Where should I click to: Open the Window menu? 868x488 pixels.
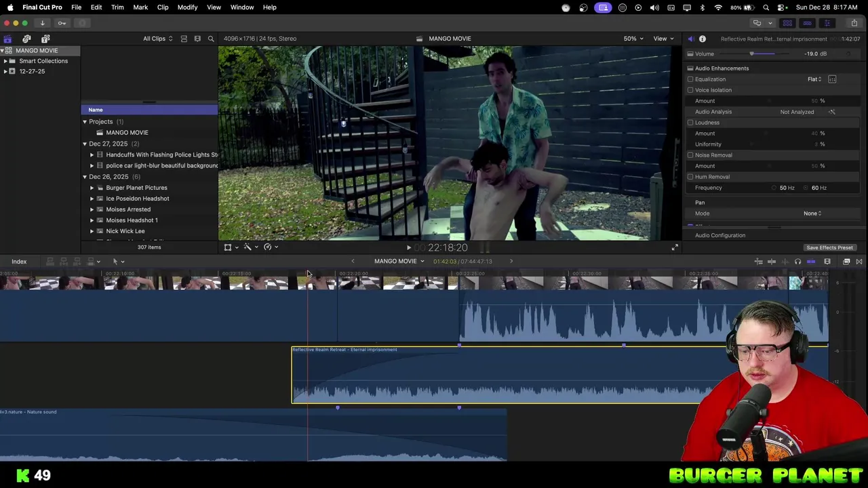242,7
